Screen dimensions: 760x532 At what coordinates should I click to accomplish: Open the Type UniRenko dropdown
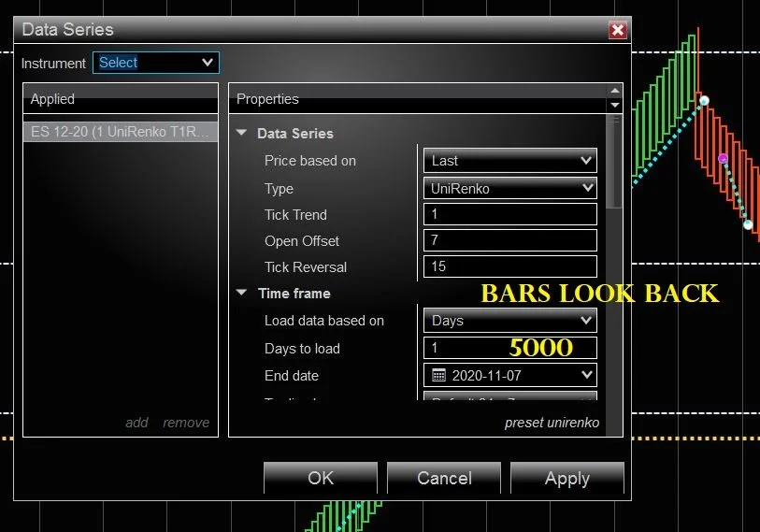pyautogui.click(x=509, y=188)
